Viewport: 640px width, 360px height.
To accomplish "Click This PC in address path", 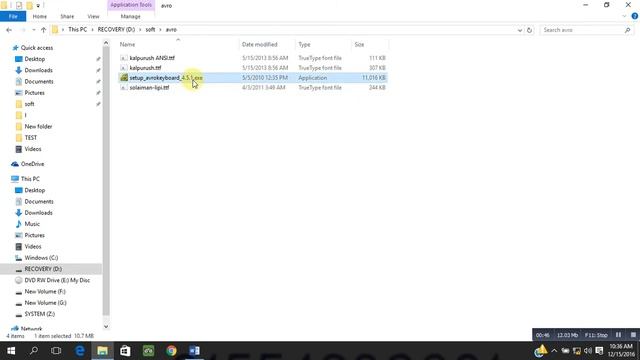I will tap(78, 30).
